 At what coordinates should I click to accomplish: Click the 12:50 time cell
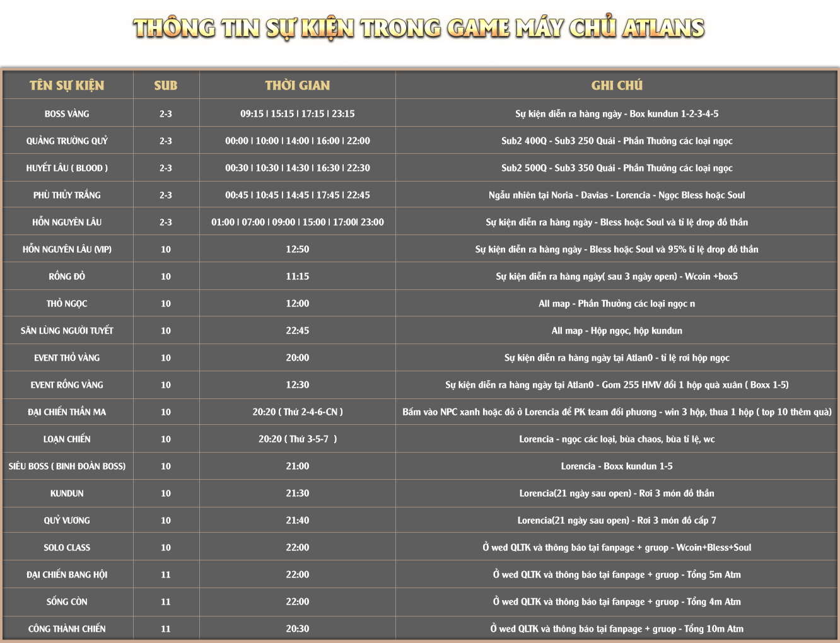click(x=298, y=250)
